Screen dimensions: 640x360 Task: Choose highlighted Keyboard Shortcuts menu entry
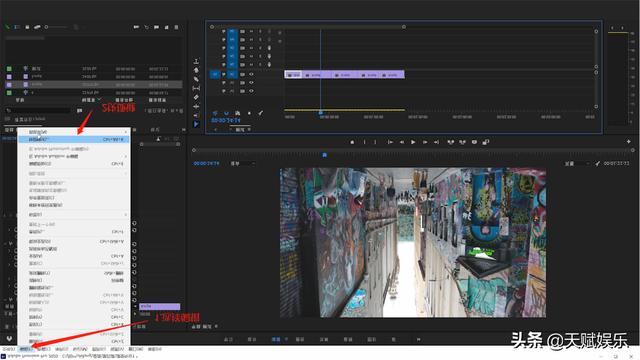coord(74,139)
